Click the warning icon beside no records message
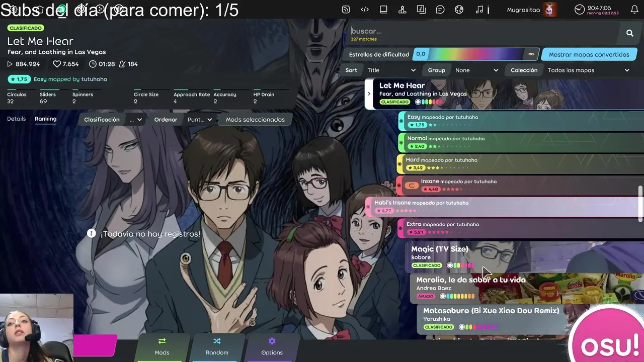The image size is (644, 362). tap(91, 233)
